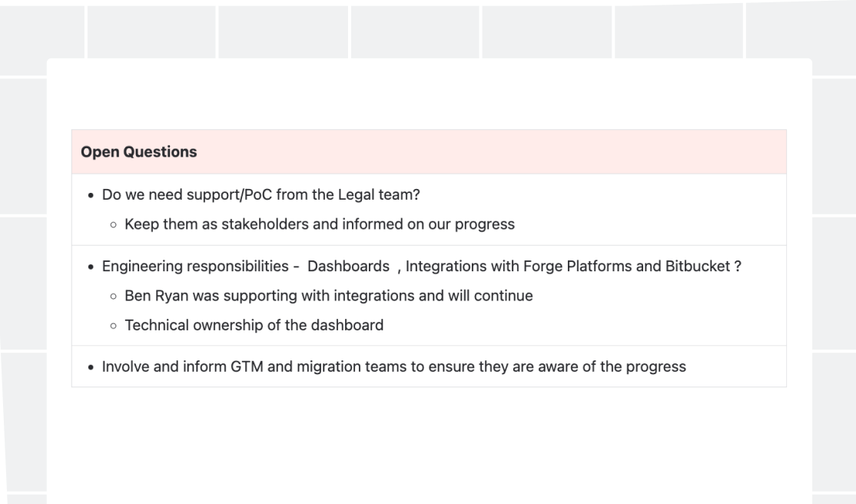Click "Technical ownership of the dashboard" line
Screen dimensions: 856x504
tap(254, 325)
